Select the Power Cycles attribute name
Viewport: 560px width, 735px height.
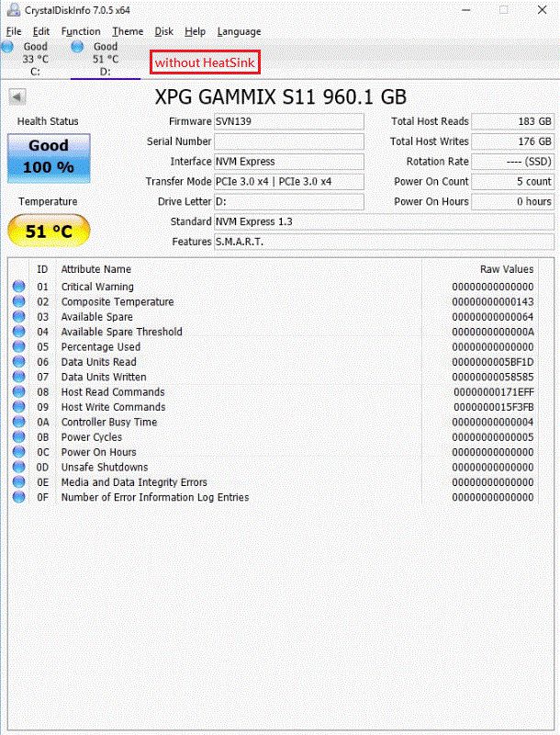click(x=91, y=437)
